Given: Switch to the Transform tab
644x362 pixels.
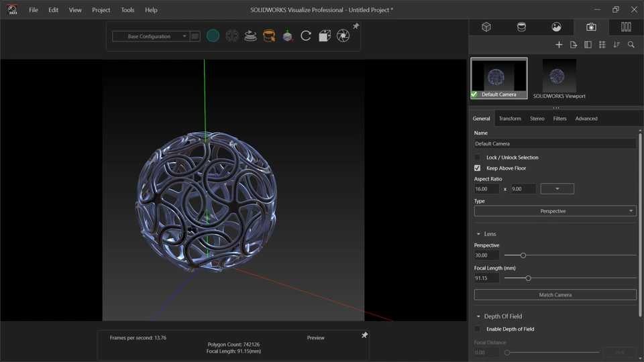Looking at the screenshot, I should tap(510, 119).
